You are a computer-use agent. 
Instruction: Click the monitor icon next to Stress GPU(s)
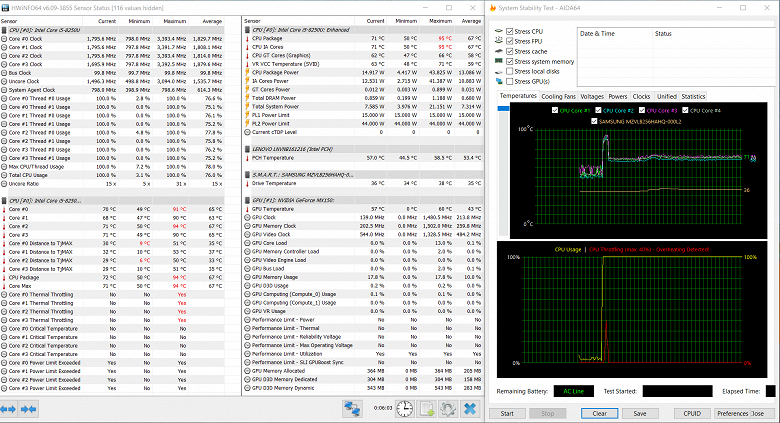(x=499, y=81)
